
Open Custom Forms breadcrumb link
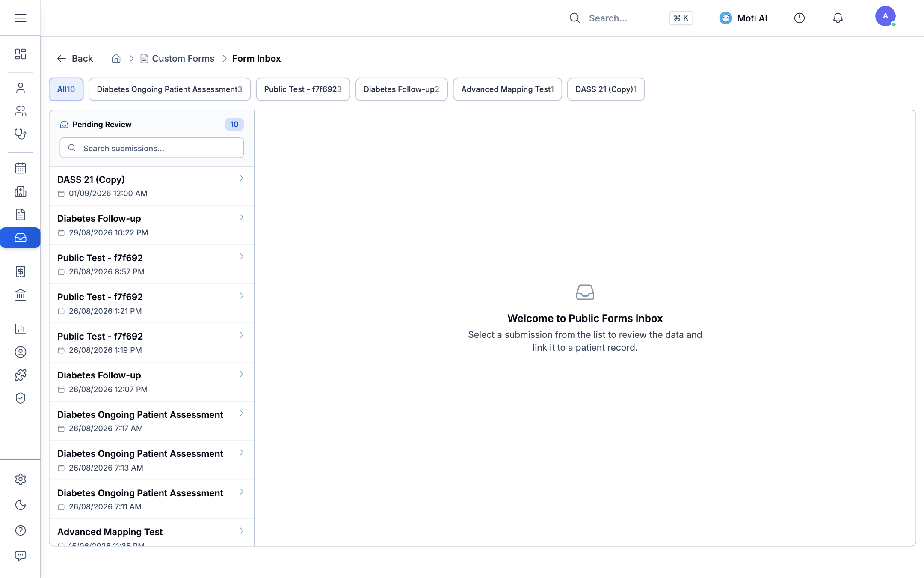click(x=178, y=58)
